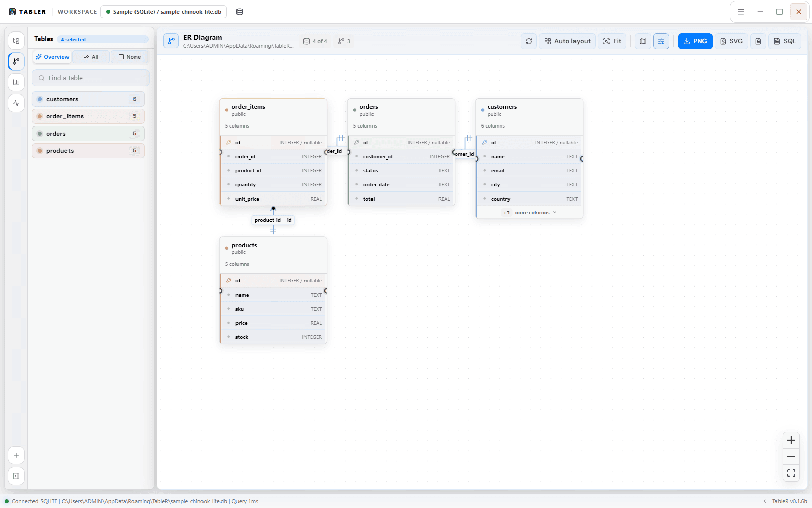Viewport: 812px width, 508px height.
Task: Click the unit_price column row
Action: coord(274,199)
